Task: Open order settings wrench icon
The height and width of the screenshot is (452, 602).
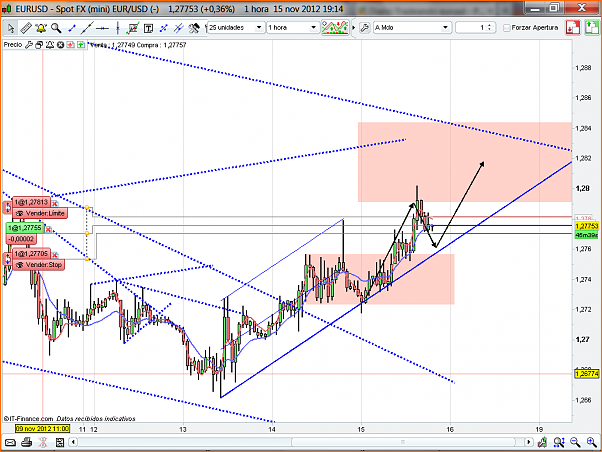Action: coord(365,28)
